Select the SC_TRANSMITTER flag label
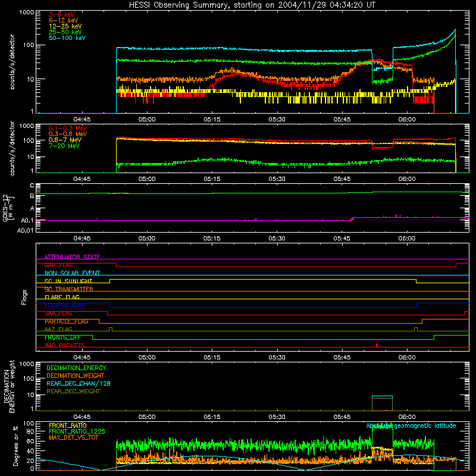This screenshot has height=476, width=476. (69, 289)
